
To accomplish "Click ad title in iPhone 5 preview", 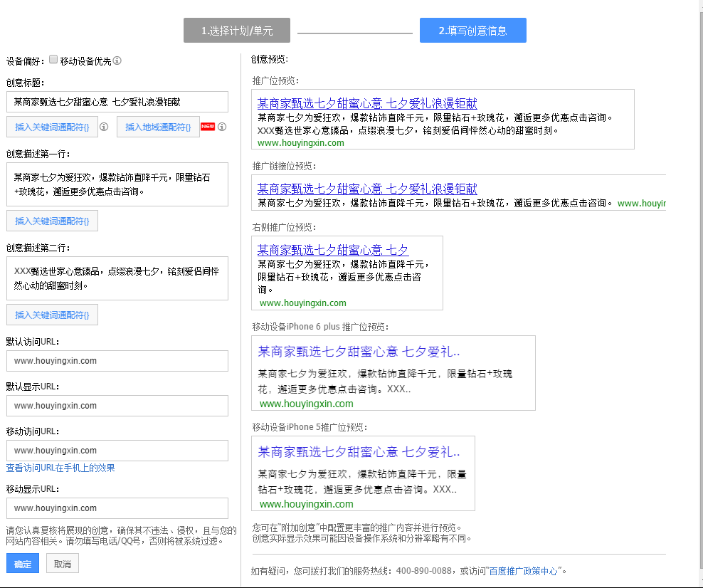I will pos(359,452).
